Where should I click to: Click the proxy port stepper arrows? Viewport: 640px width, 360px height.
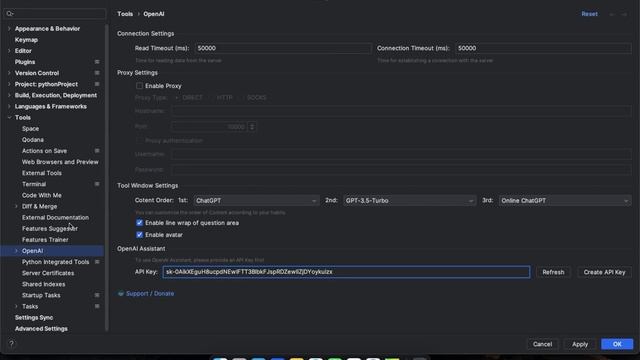[x=252, y=127]
